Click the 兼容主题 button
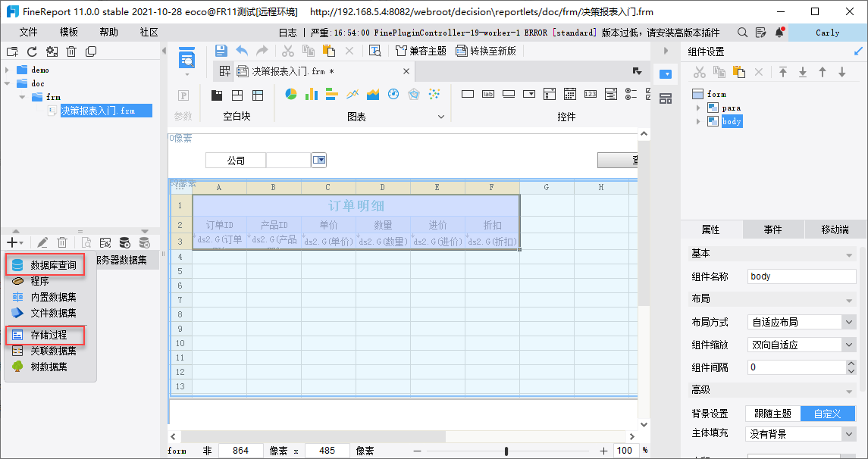 coord(421,51)
